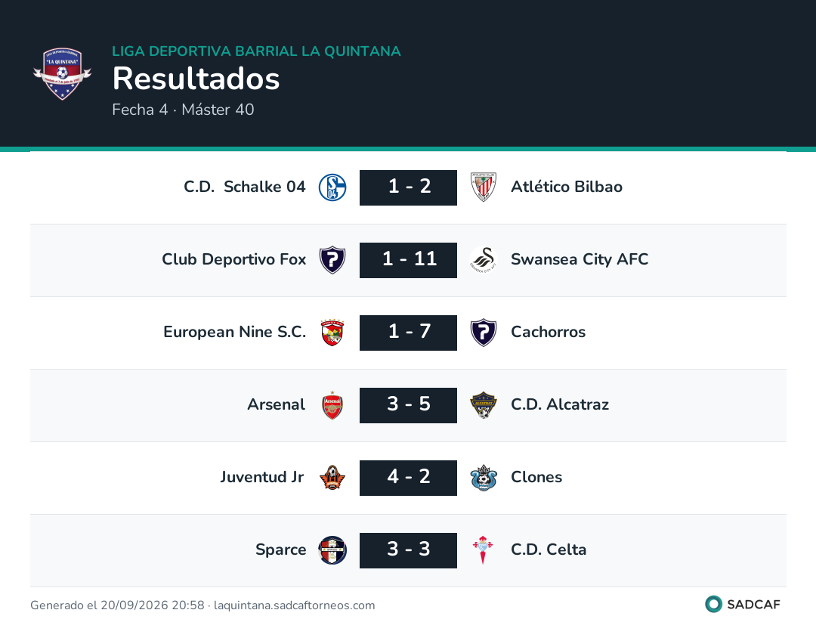816x644 pixels.
Task: Click the Swansea City AFC team name
Action: coord(580,259)
